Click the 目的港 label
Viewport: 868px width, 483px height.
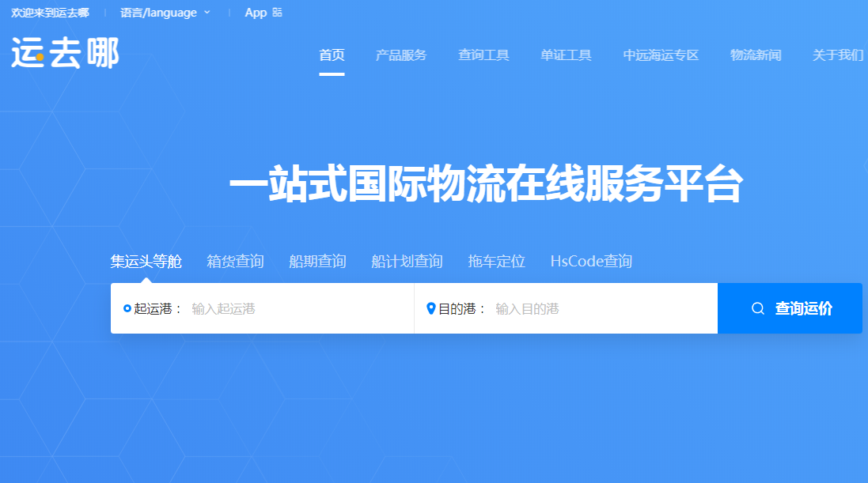pos(461,309)
